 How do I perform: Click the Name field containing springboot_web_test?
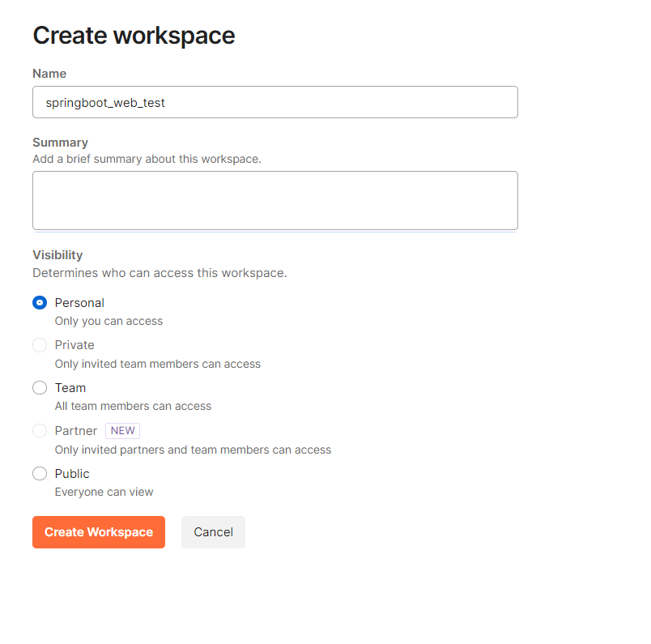pos(274,102)
